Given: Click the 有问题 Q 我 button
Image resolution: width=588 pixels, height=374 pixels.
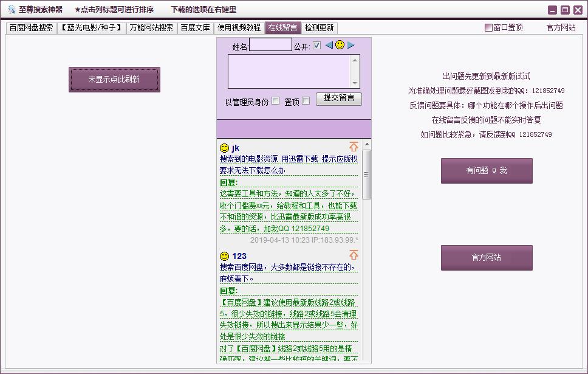Looking at the screenshot, I should [486, 171].
